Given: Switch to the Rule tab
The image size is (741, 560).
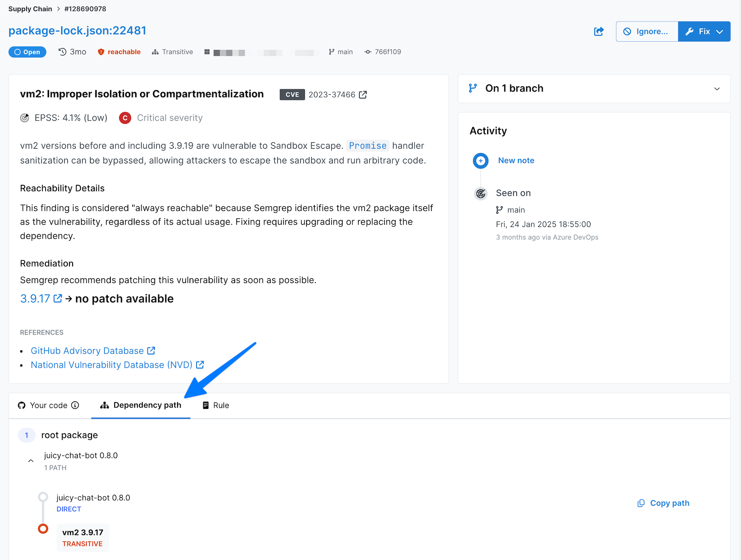Looking at the screenshot, I should pos(216,405).
